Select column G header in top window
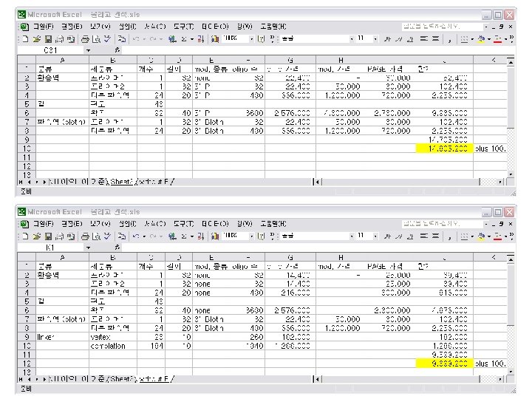The height and width of the screenshot is (399, 532). (x=290, y=60)
